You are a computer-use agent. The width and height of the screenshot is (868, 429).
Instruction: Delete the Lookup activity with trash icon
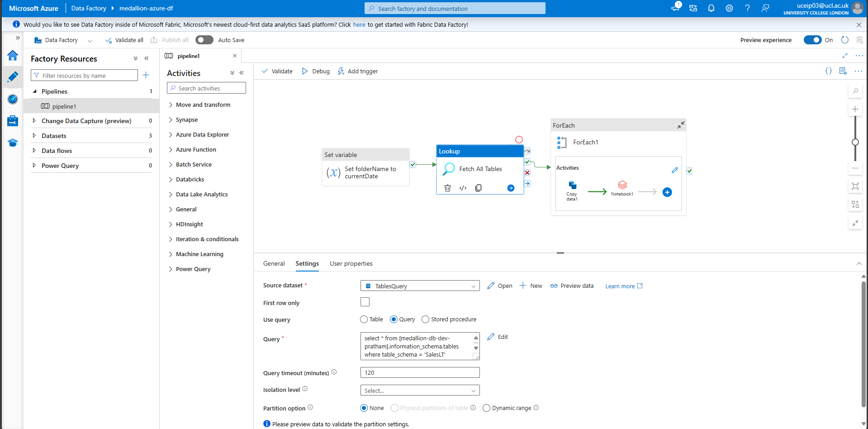tap(447, 188)
